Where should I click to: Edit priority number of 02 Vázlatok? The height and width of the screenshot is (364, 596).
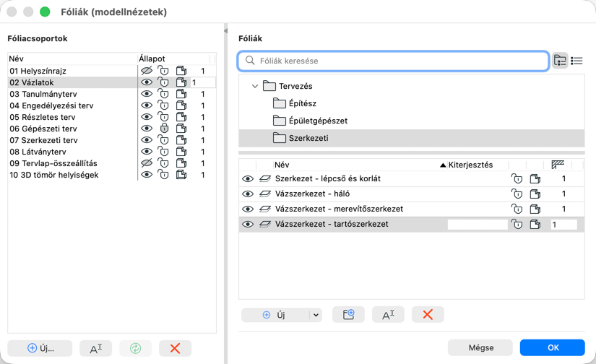(x=203, y=82)
